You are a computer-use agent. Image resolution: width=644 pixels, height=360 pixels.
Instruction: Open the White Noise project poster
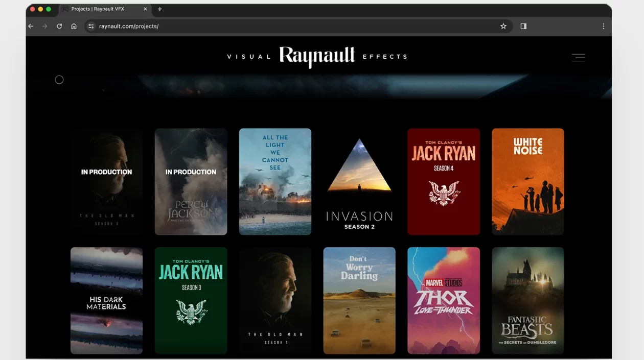(528, 181)
